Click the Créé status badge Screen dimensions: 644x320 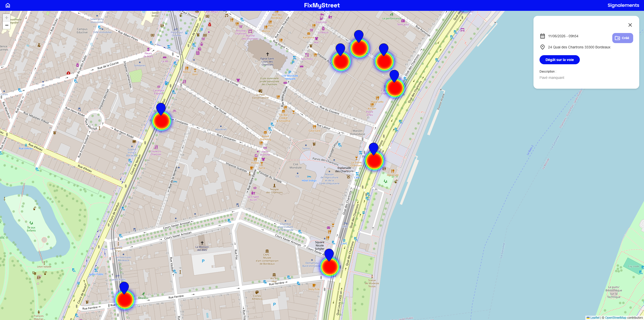[622, 38]
